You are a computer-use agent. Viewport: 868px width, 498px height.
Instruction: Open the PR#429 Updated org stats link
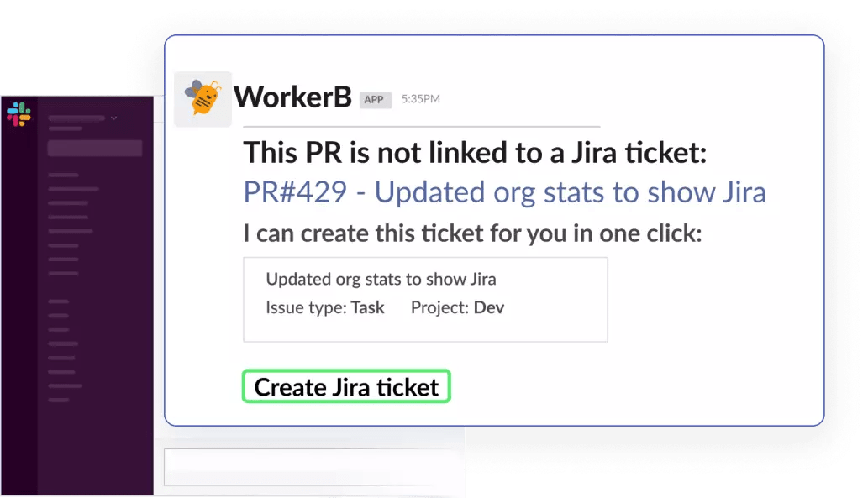pos(504,192)
